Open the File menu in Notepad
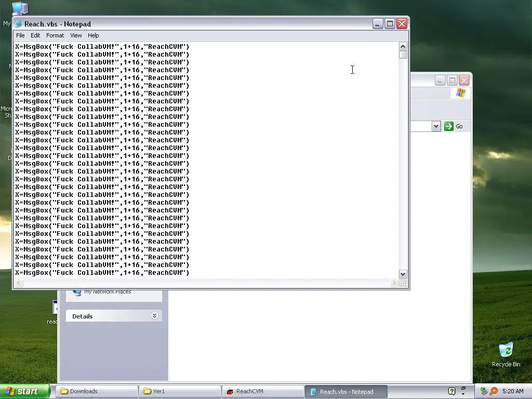 (20, 35)
